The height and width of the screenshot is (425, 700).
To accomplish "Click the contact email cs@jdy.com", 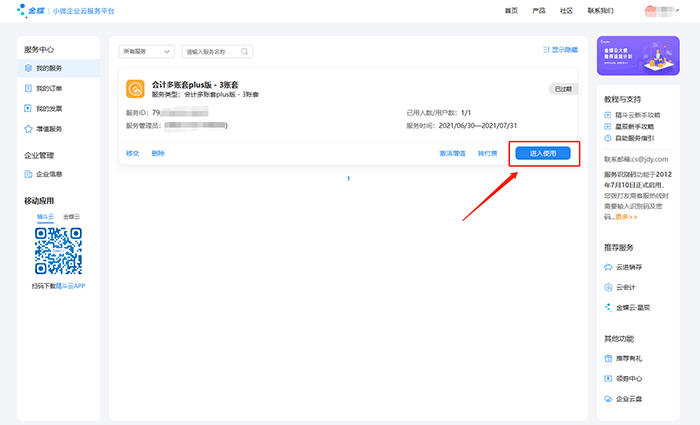I will [649, 159].
